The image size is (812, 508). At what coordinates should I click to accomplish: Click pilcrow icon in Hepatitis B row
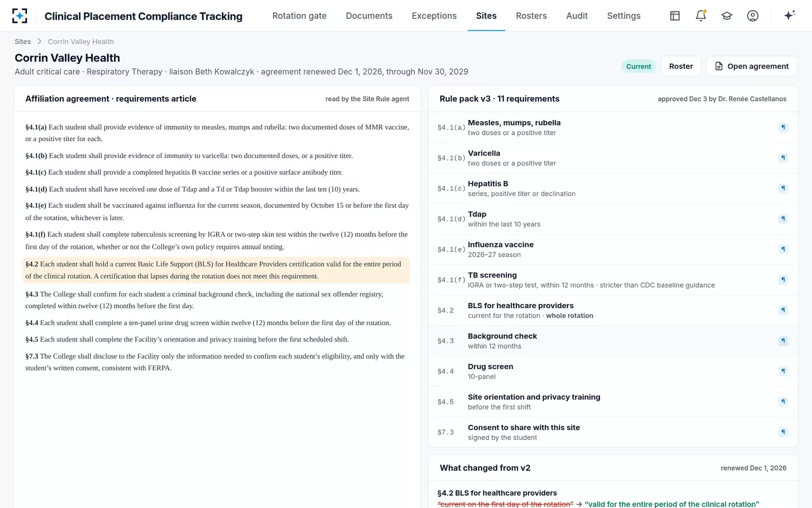click(x=783, y=189)
